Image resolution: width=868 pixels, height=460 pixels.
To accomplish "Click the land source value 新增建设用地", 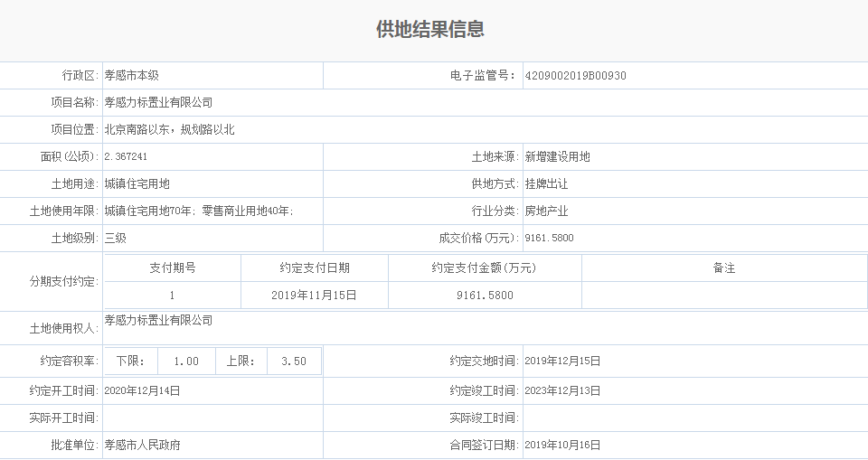I will point(557,157).
